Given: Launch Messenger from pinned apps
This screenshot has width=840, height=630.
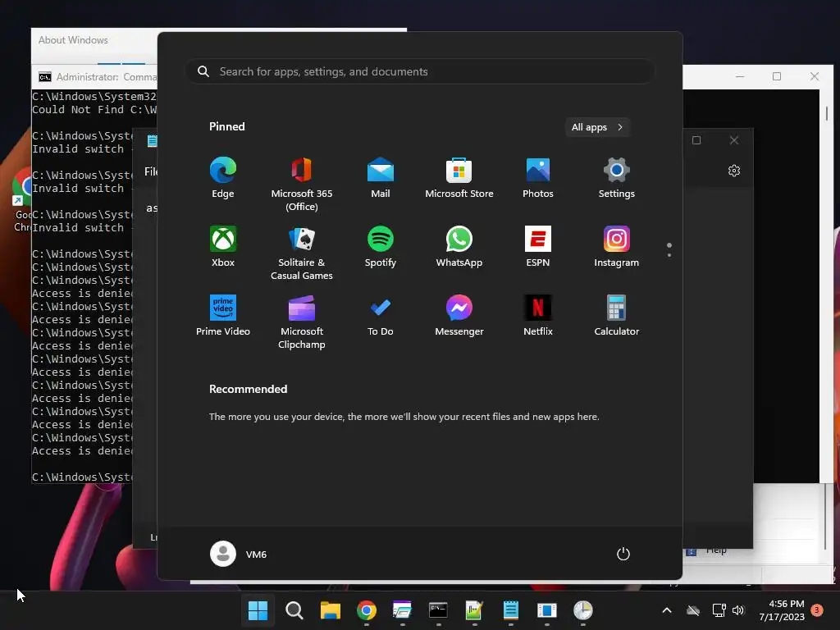Looking at the screenshot, I should [459, 316].
